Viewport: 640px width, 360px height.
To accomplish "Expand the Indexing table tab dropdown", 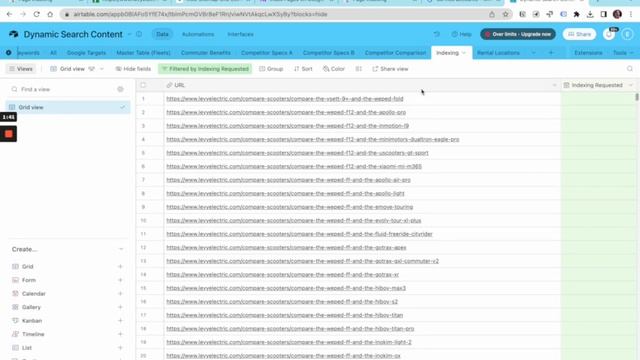I will tap(464, 53).
